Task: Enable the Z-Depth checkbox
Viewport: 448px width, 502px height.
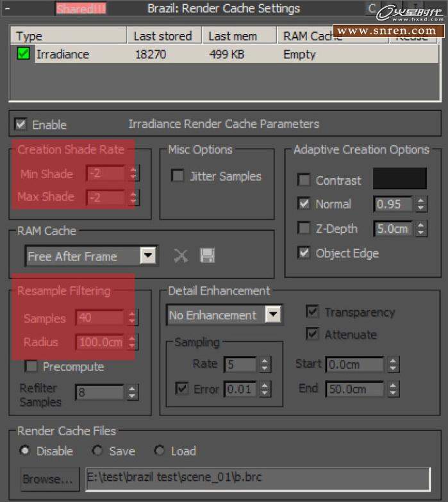Action: pyautogui.click(x=304, y=228)
